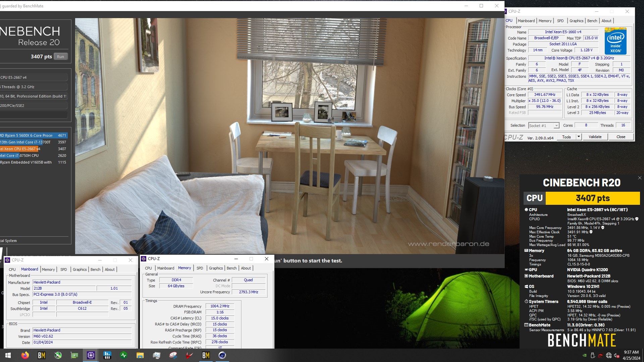
Task: Activate the purple CPU-Z taskbar icon
Action: (91, 355)
